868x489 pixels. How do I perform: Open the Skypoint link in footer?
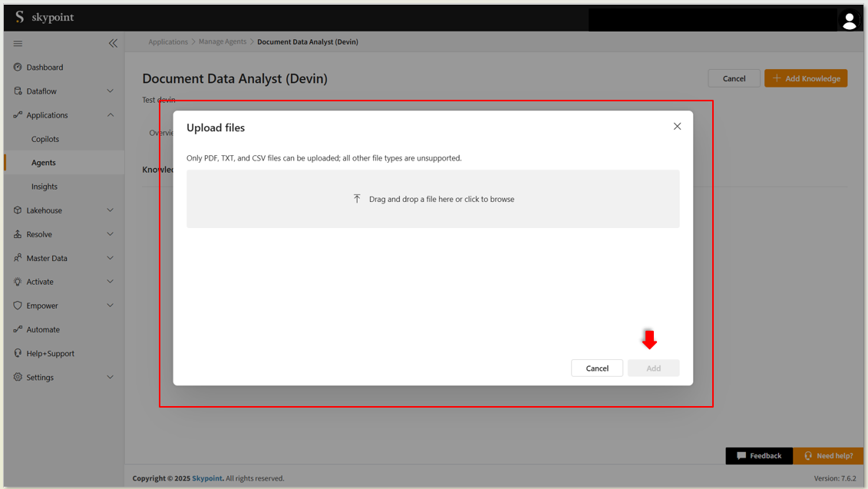pos(207,478)
